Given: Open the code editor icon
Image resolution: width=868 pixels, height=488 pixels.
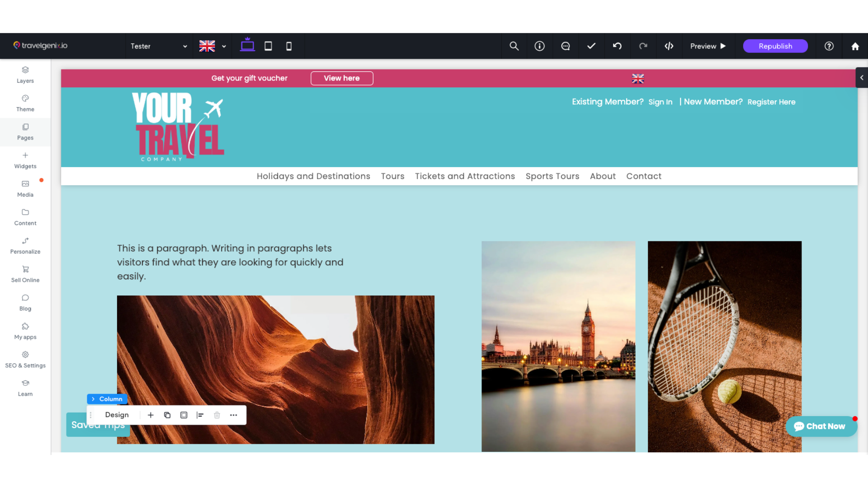Looking at the screenshot, I should pos(669,46).
